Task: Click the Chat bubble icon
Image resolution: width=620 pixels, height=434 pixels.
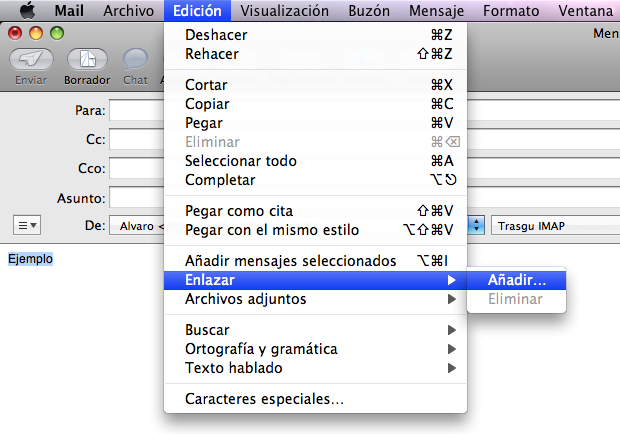Action: (135, 59)
